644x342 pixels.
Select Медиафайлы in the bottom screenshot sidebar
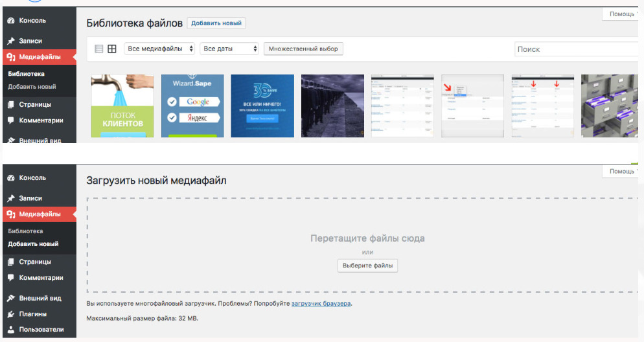[40, 214]
